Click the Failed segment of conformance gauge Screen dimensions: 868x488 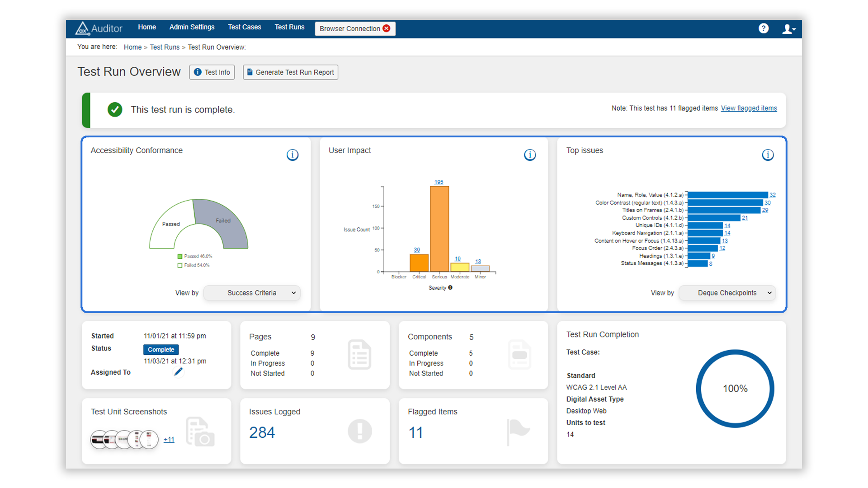[224, 221]
